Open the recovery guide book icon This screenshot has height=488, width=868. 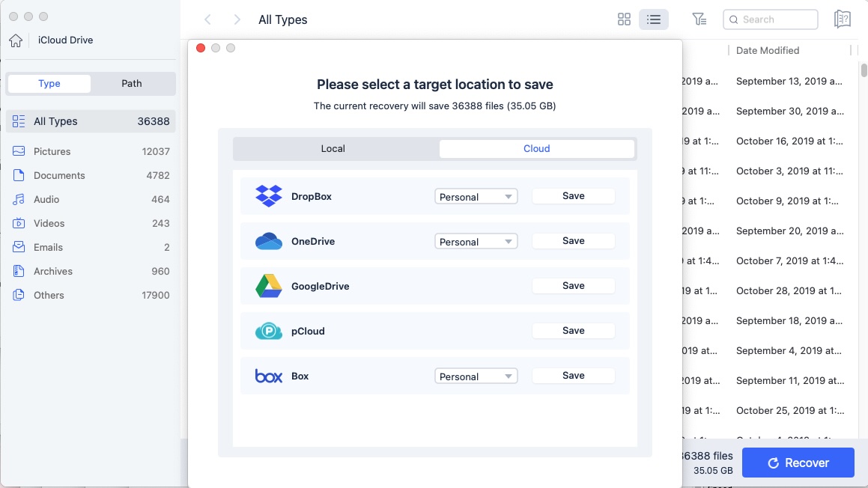click(x=842, y=19)
